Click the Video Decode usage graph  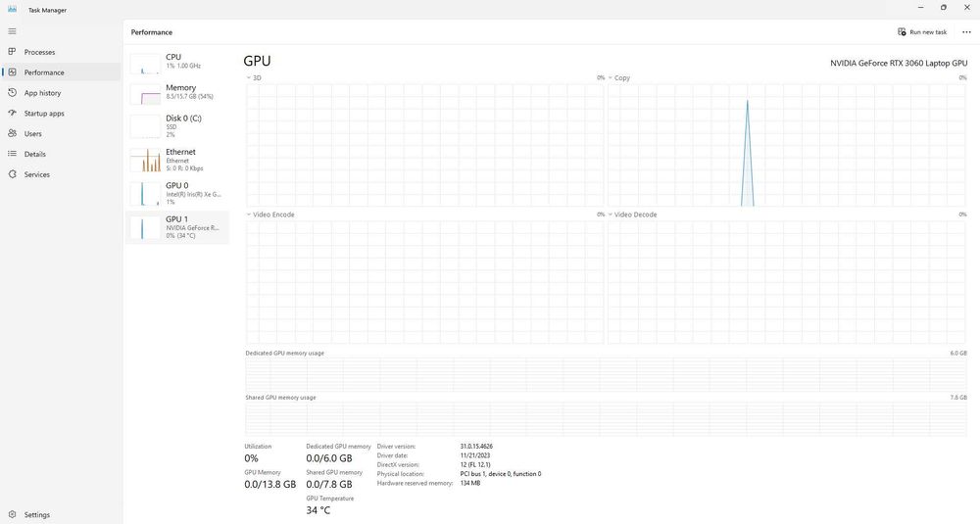[x=787, y=282]
